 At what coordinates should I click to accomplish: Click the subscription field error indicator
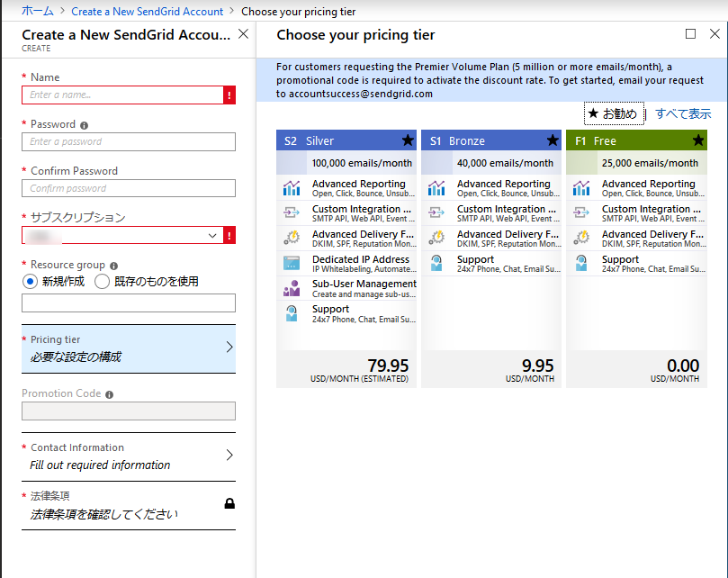point(229,235)
